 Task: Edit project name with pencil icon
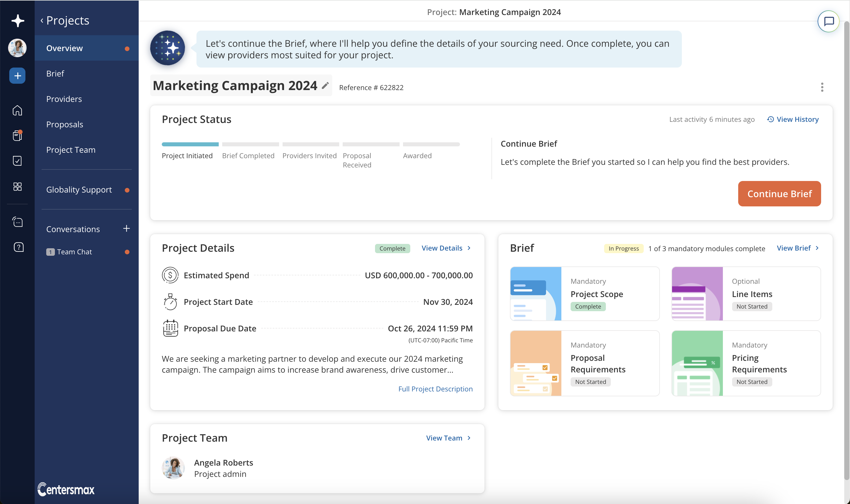(x=325, y=85)
